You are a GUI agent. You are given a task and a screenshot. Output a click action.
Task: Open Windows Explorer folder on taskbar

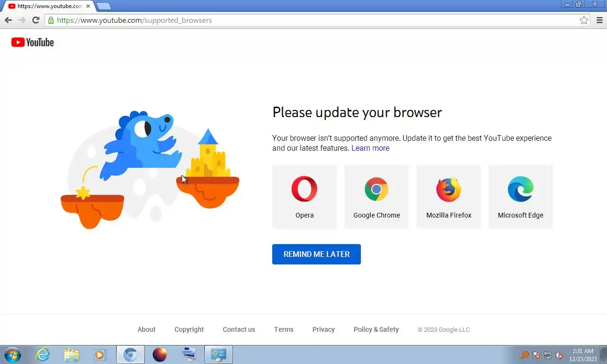[x=72, y=355]
